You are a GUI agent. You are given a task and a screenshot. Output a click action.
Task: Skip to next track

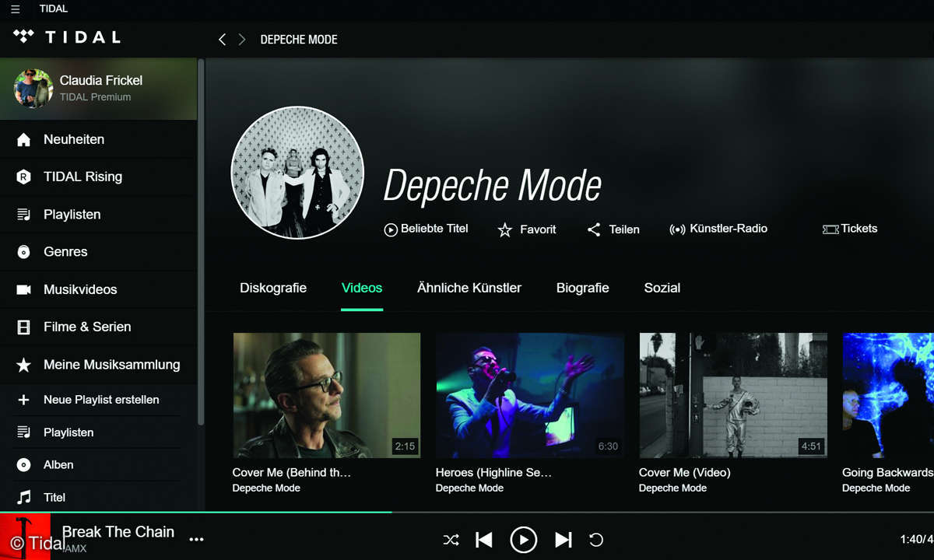pos(564,540)
